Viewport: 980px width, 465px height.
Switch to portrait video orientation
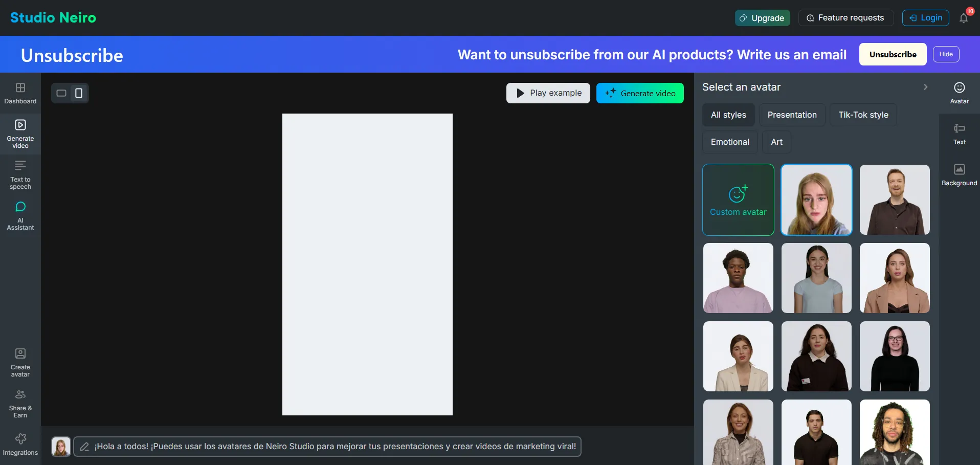pyautogui.click(x=79, y=93)
